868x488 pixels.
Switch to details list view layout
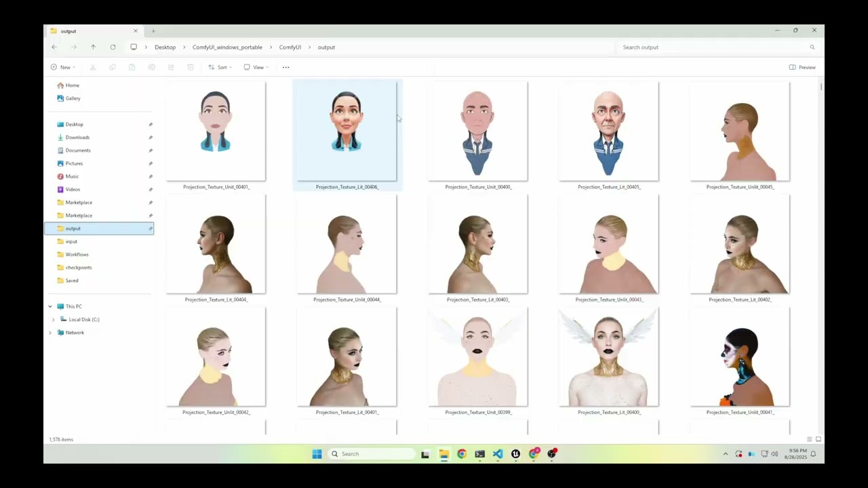pos(809,439)
